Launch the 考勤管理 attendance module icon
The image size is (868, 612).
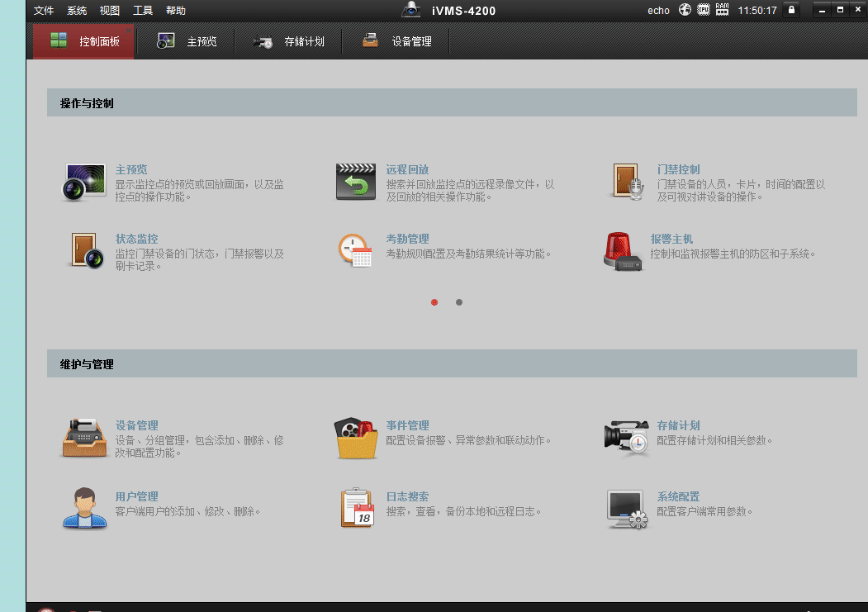[355, 250]
